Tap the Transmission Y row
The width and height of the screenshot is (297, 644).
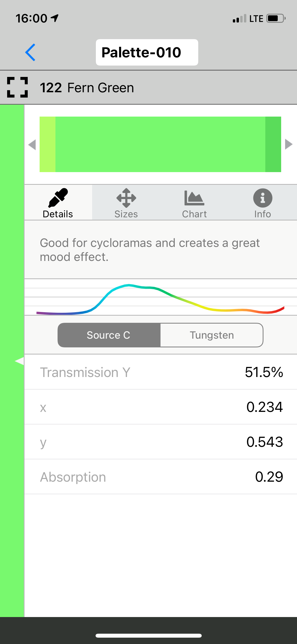[161, 372]
